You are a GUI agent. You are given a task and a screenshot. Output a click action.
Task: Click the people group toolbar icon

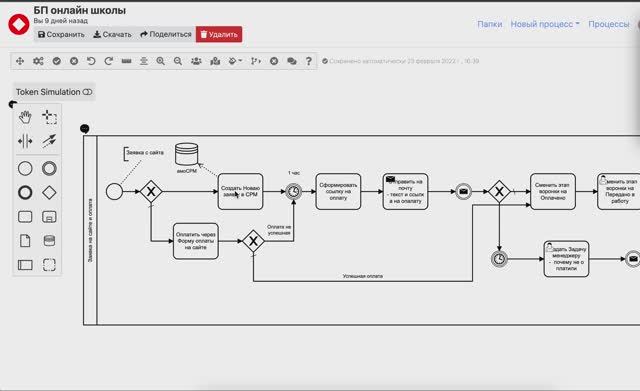coord(196,61)
